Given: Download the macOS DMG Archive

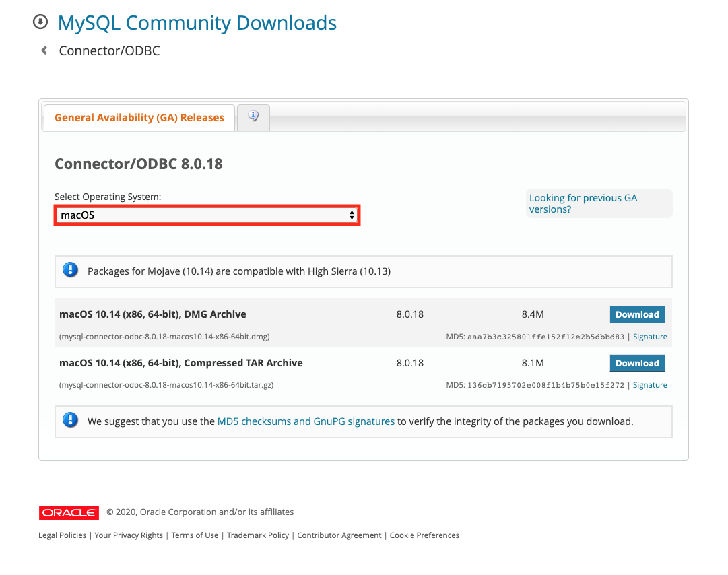Looking at the screenshot, I should 637,314.
